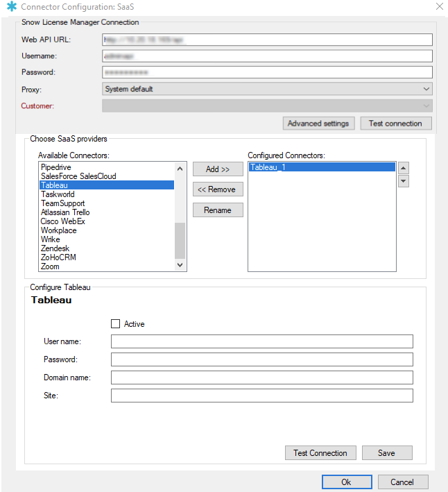Move configured connector down with arrow button
448x492 pixels.
(x=404, y=181)
